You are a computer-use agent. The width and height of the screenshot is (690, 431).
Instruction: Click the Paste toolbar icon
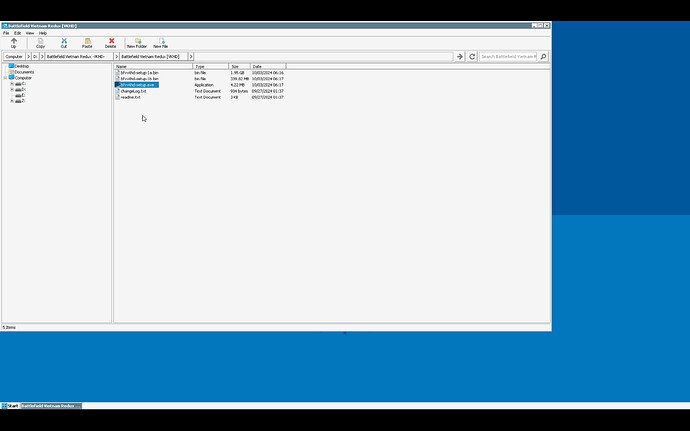click(87, 42)
